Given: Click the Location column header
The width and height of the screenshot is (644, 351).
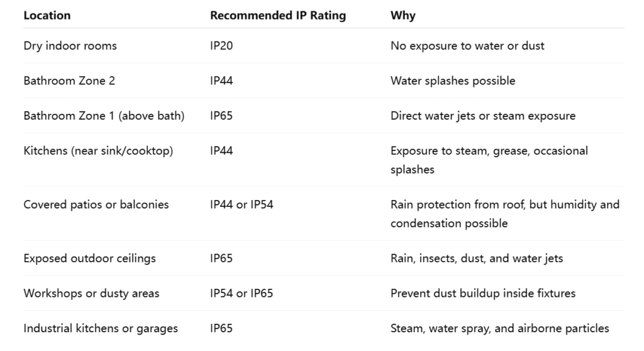Looking at the screenshot, I should coord(47,16).
